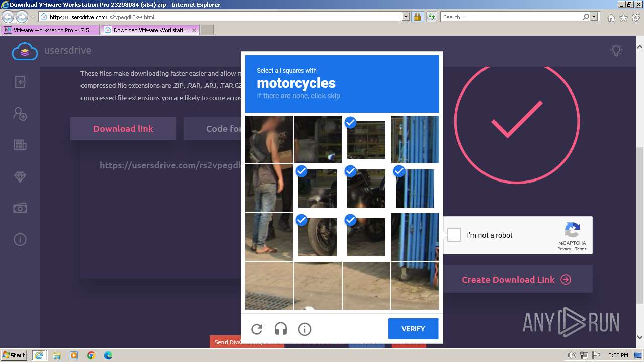Click the VERIFY button

(x=413, y=329)
